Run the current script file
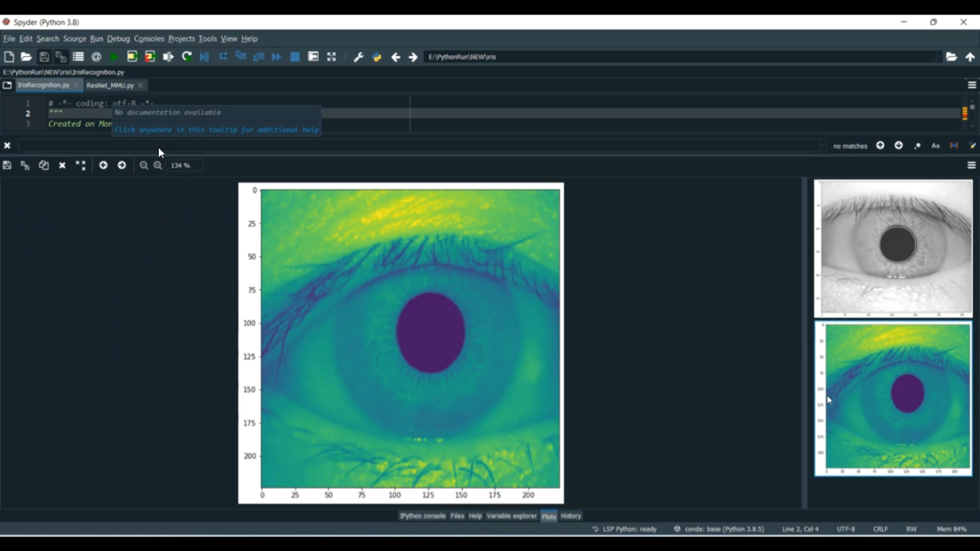Image resolution: width=980 pixels, height=551 pixels. point(113,57)
